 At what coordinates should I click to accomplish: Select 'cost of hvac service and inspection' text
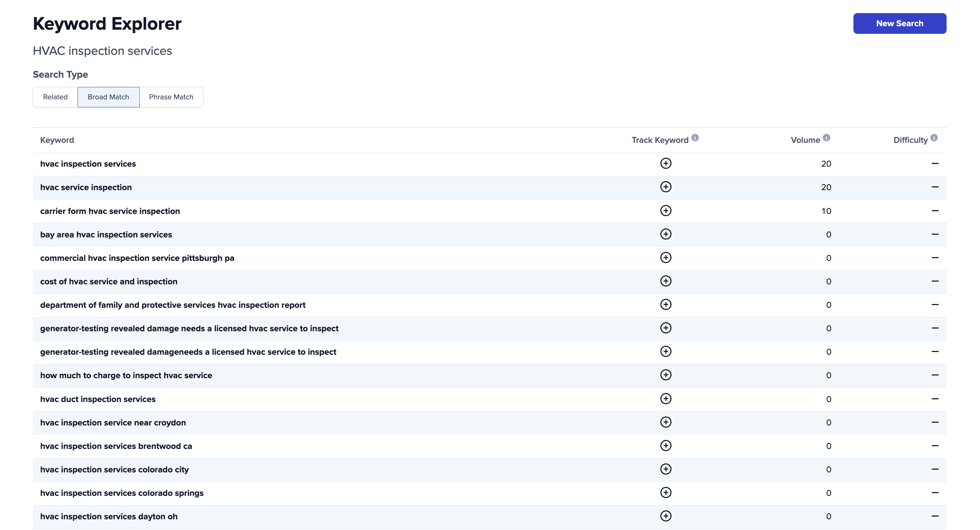click(x=109, y=281)
